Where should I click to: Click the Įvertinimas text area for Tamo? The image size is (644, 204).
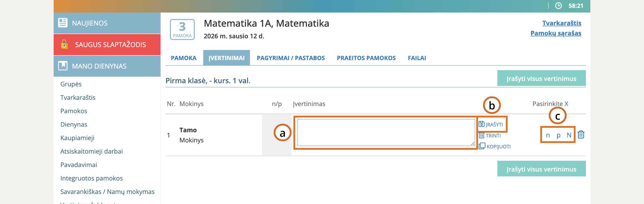pyautogui.click(x=386, y=132)
